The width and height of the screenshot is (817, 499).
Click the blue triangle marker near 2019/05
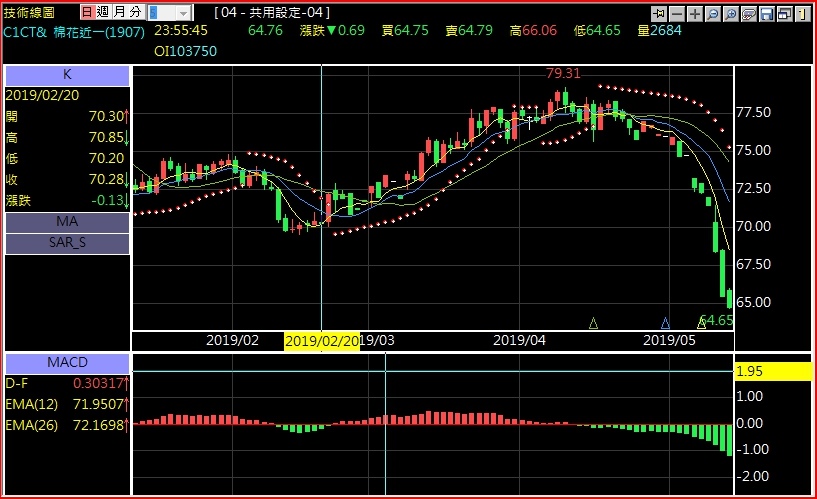(x=665, y=323)
